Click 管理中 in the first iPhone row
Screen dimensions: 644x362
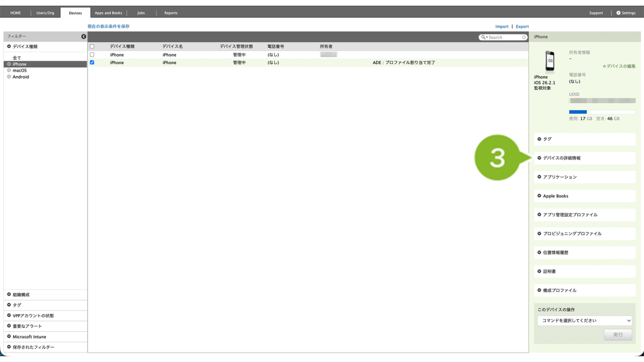[x=239, y=55]
